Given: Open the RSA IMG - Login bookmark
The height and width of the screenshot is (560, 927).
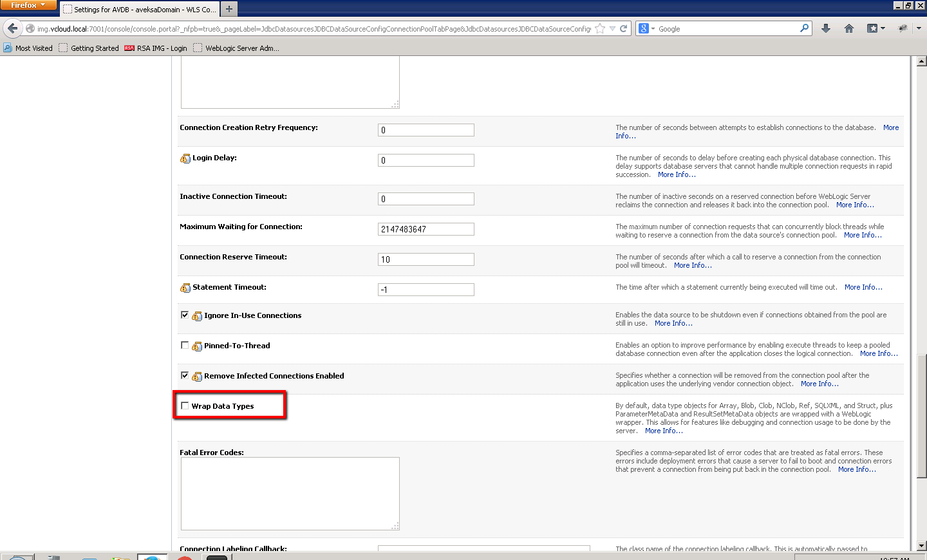Looking at the screenshot, I should click(155, 48).
